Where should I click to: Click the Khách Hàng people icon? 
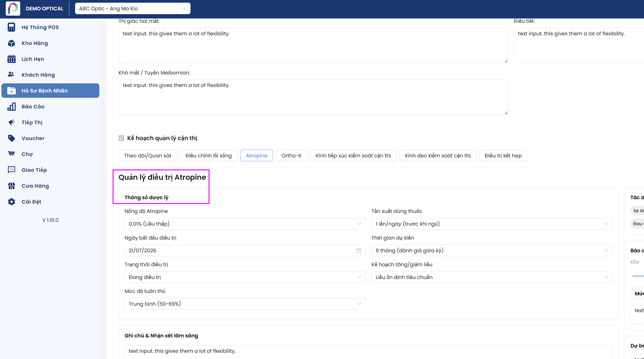point(11,74)
